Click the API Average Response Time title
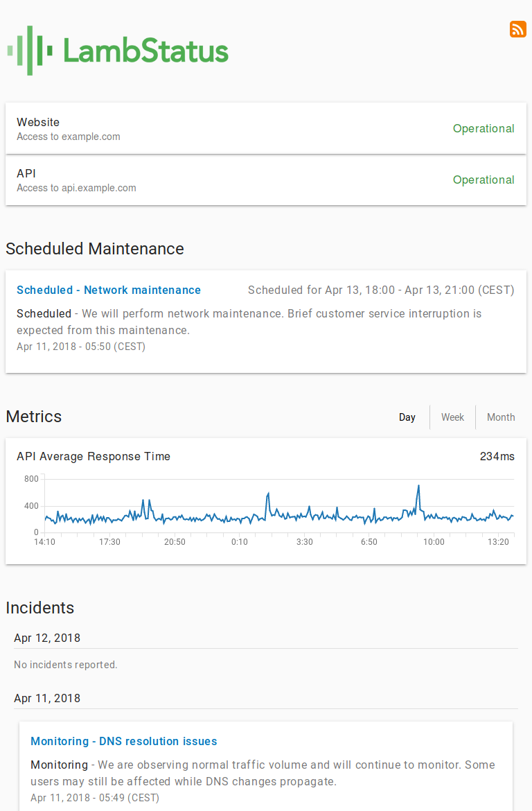The image size is (532, 811). pos(94,456)
